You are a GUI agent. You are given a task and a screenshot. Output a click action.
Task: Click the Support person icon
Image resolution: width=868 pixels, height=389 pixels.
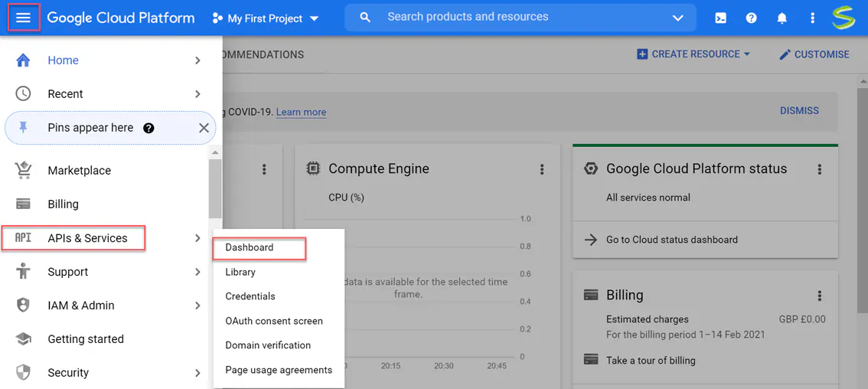23,272
